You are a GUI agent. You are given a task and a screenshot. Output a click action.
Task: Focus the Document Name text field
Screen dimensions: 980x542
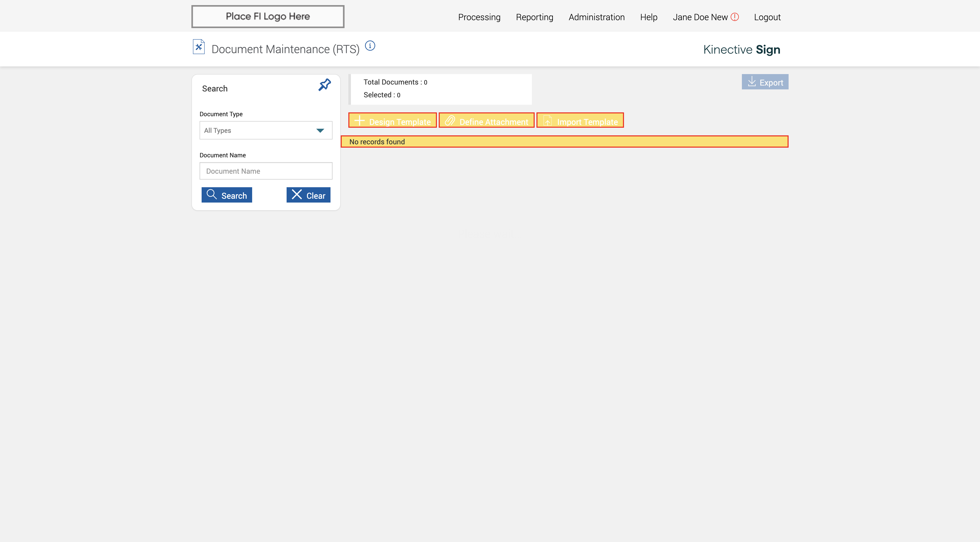(x=265, y=171)
